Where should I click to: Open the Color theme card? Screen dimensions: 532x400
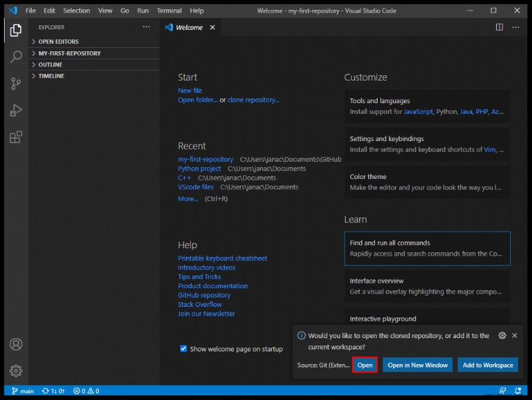[x=427, y=182]
